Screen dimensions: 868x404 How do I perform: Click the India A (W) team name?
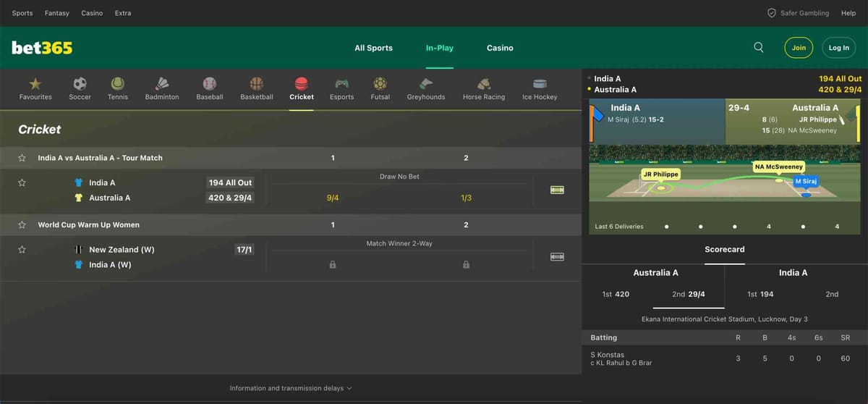click(110, 265)
